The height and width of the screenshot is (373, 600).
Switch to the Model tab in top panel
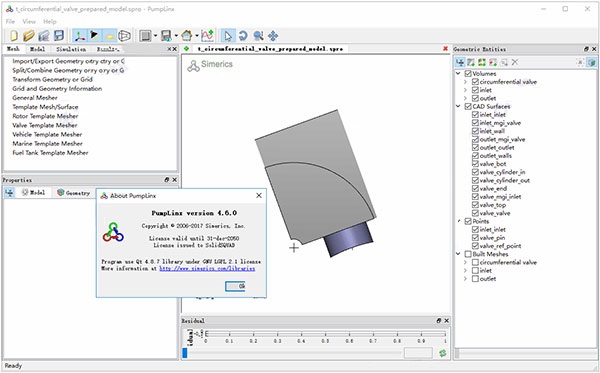(x=37, y=49)
